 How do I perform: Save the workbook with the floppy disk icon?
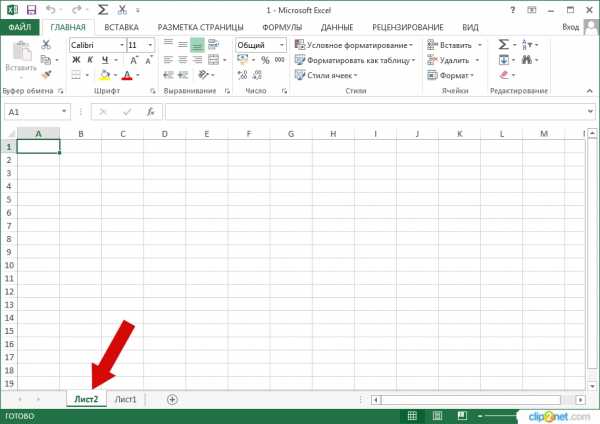click(x=31, y=10)
